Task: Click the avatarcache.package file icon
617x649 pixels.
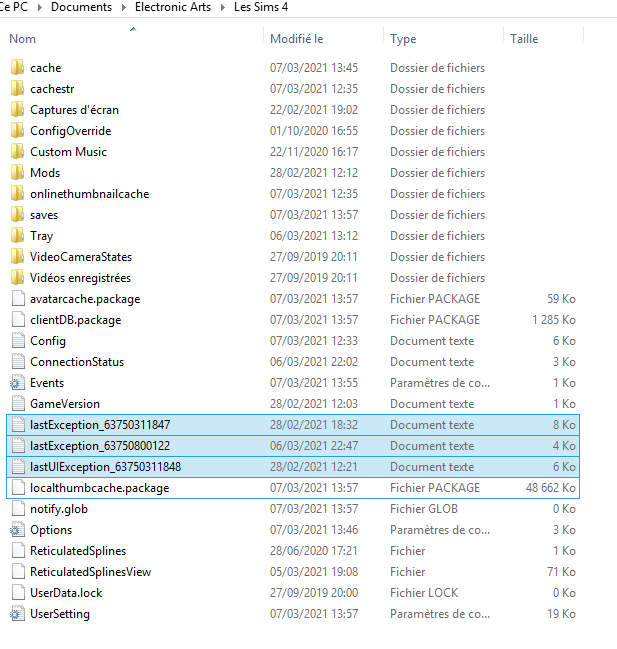Action: point(16,299)
